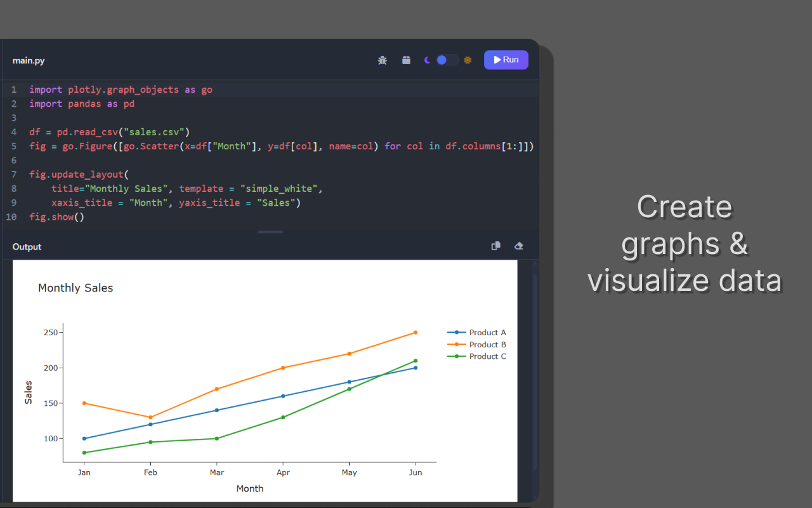This screenshot has width=812, height=508.
Task: Click the 150 y-axis tick label
Action: pyautogui.click(x=51, y=403)
